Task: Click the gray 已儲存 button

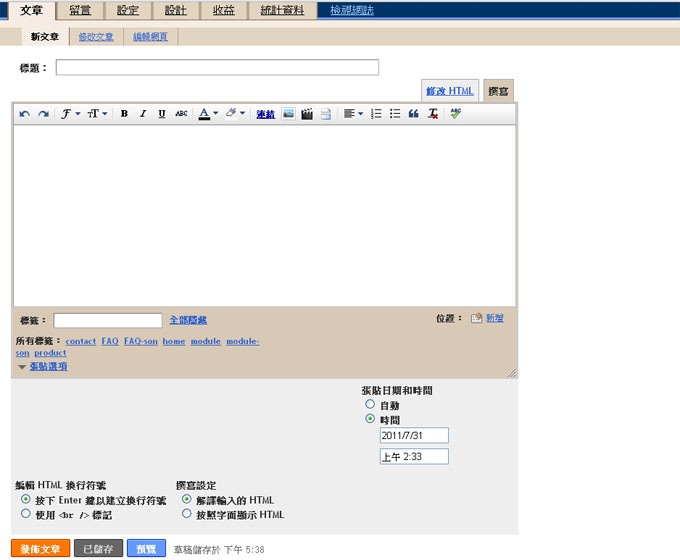Action: pyautogui.click(x=98, y=549)
